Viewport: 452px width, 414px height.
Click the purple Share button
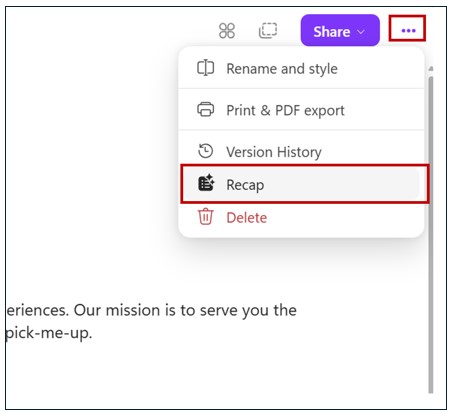click(x=340, y=30)
